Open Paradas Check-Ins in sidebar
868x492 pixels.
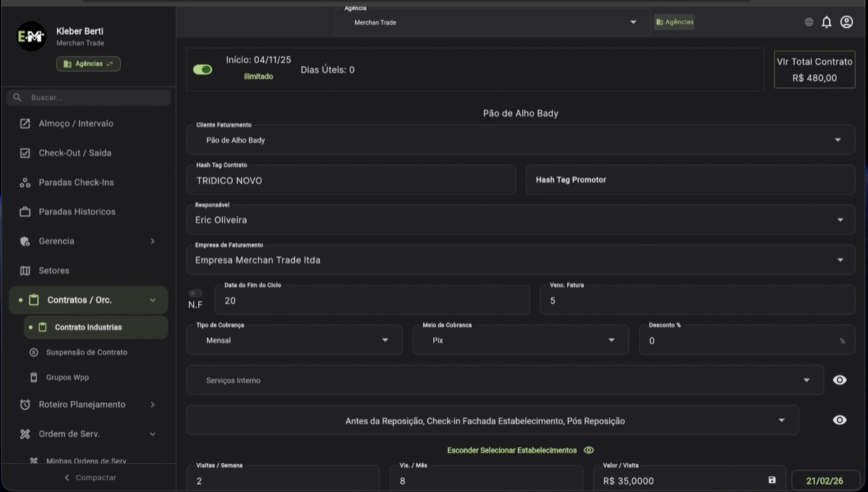(76, 182)
